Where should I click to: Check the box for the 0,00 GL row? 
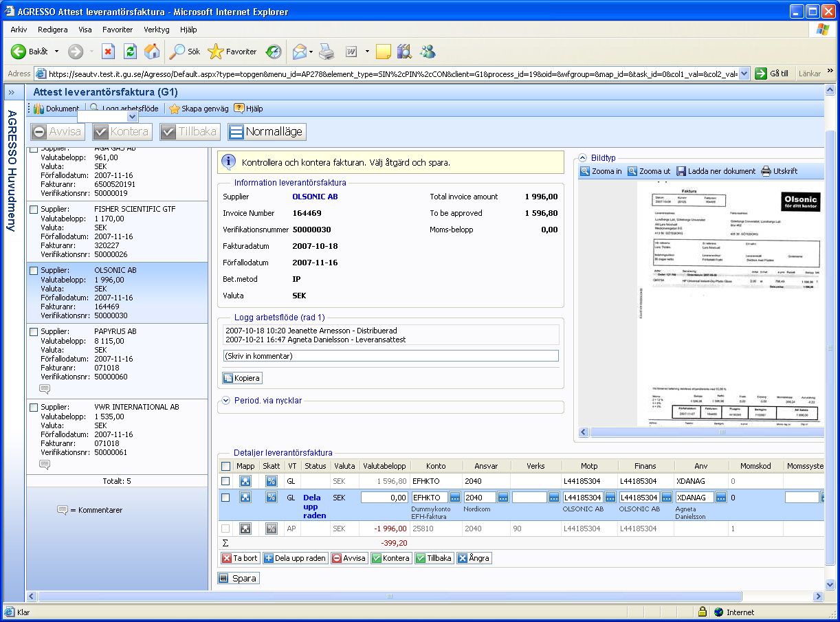click(x=225, y=498)
